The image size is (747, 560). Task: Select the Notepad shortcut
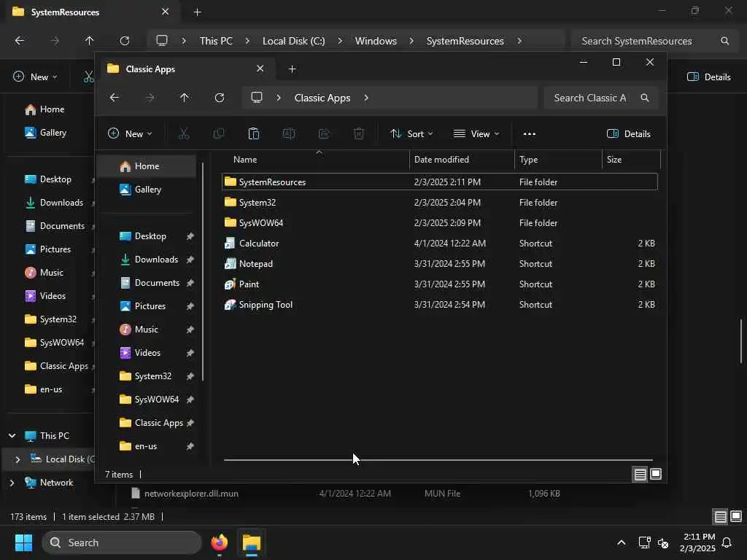click(256, 264)
